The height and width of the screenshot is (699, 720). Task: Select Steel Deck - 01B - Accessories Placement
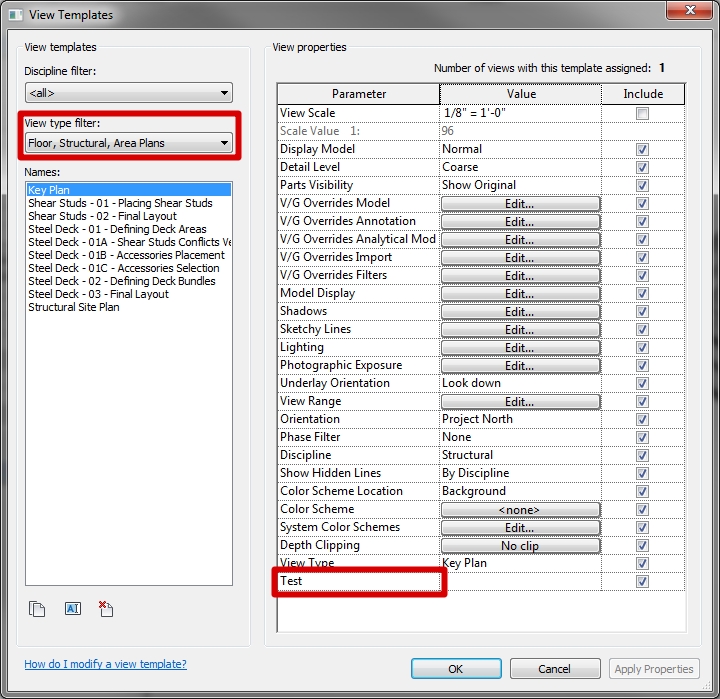129,255
